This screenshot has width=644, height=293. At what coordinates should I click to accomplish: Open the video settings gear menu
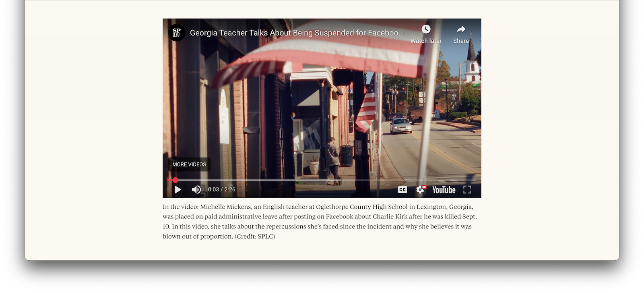[x=420, y=190]
